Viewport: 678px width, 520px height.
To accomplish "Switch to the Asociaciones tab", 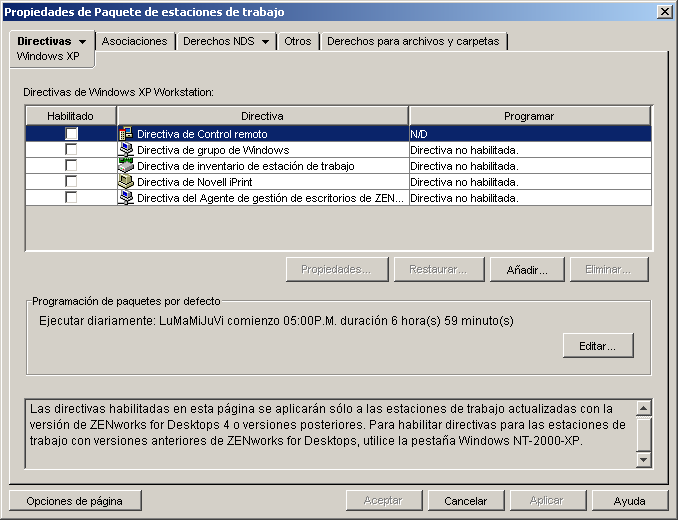I will (x=134, y=41).
